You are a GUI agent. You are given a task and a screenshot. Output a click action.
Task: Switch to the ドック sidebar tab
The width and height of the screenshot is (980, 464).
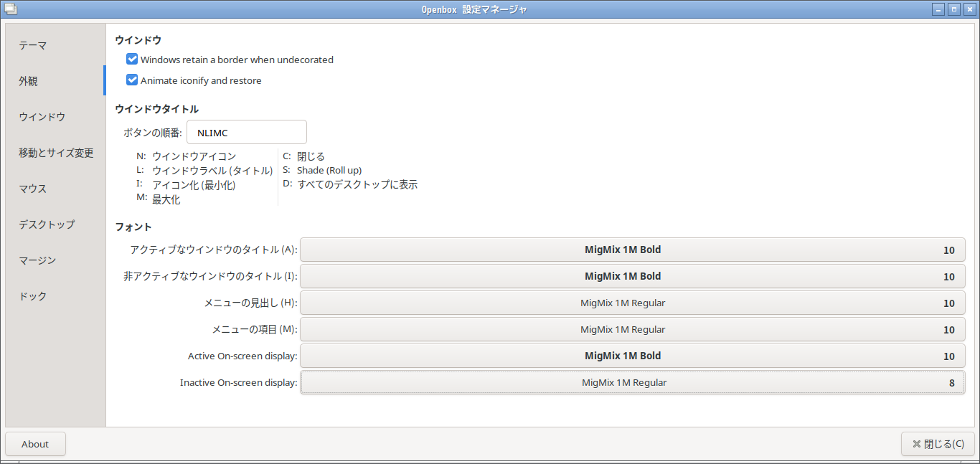click(x=33, y=296)
